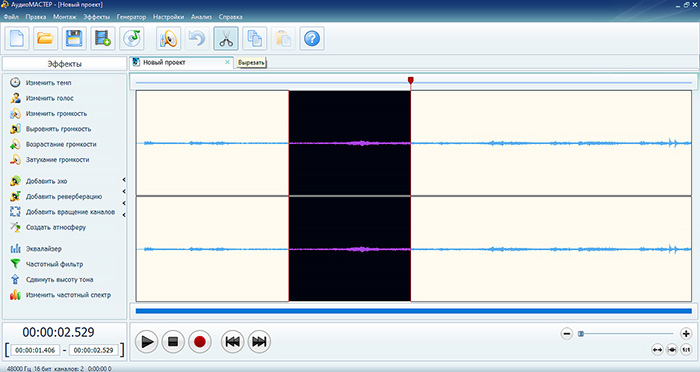Image resolution: width=700 pixels, height=372 pixels.
Task: Click the selection start time field 00:00:01.406
Action: click(35, 351)
